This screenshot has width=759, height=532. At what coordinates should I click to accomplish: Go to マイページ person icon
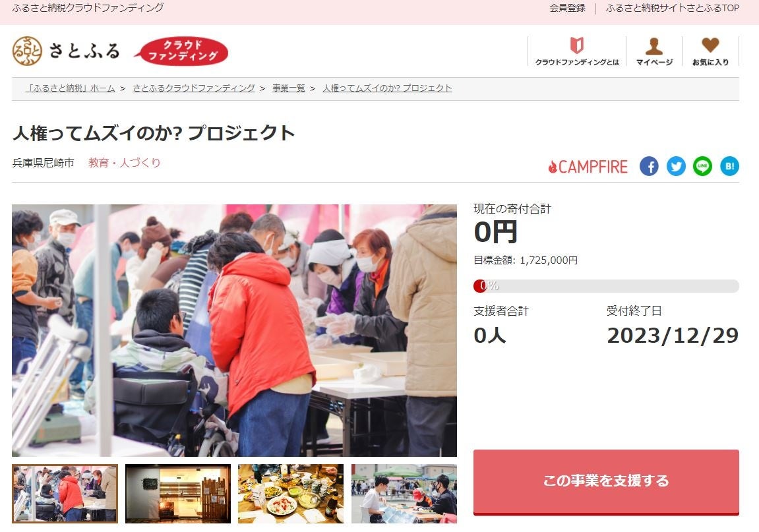click(x=654, y=51)
